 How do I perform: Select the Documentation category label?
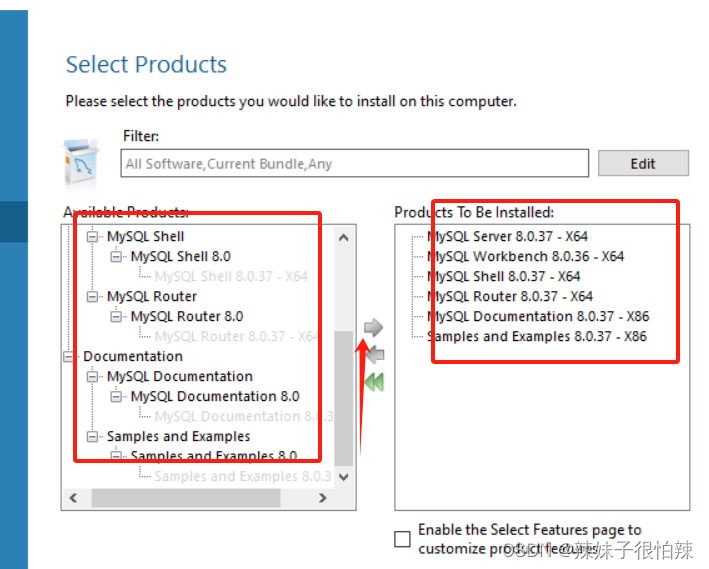tap(133, 356)
